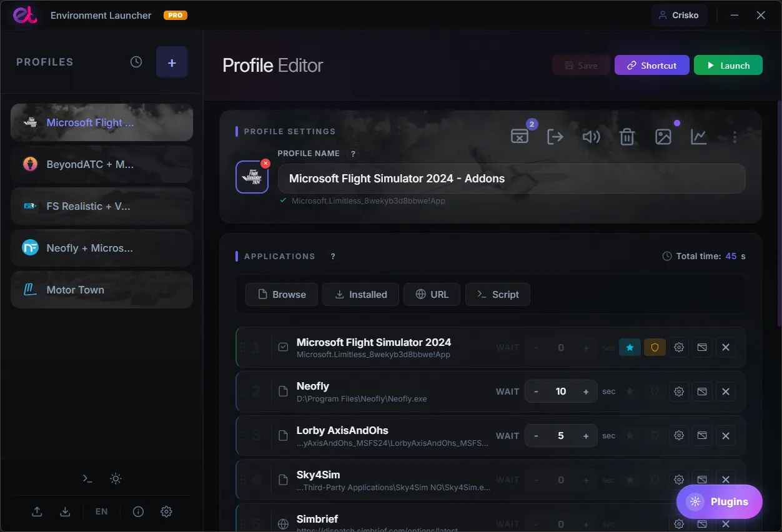Open the sound settings speaker icon
Viewport: 782px width, 532px height.
pyautogui.click(x=591, y=136)
